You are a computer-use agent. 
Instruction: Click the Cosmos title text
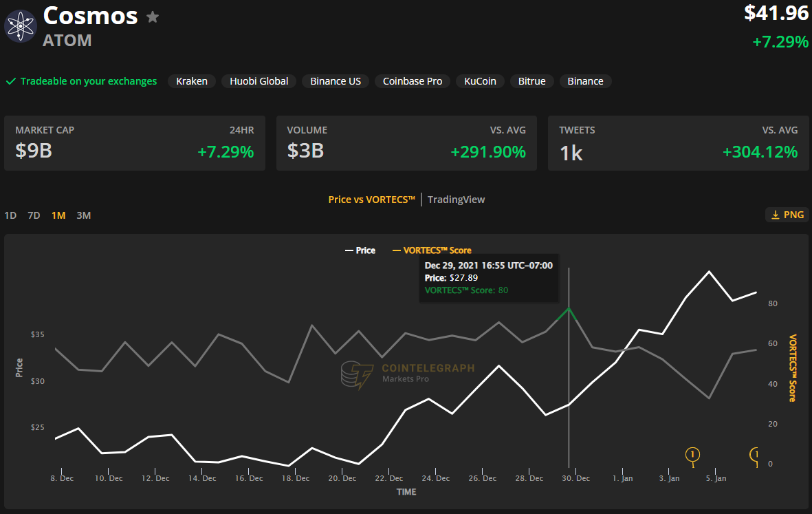(x=91, y=16)
